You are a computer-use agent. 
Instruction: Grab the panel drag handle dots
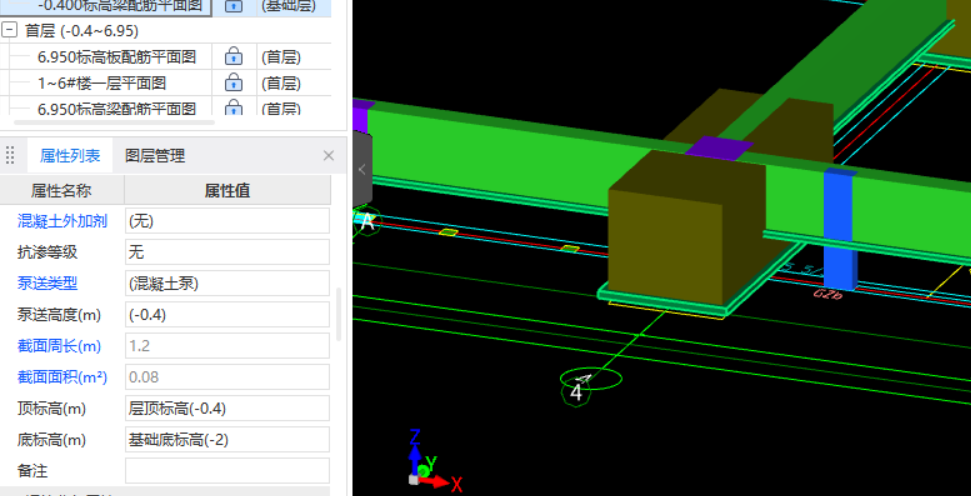(10, 155)
